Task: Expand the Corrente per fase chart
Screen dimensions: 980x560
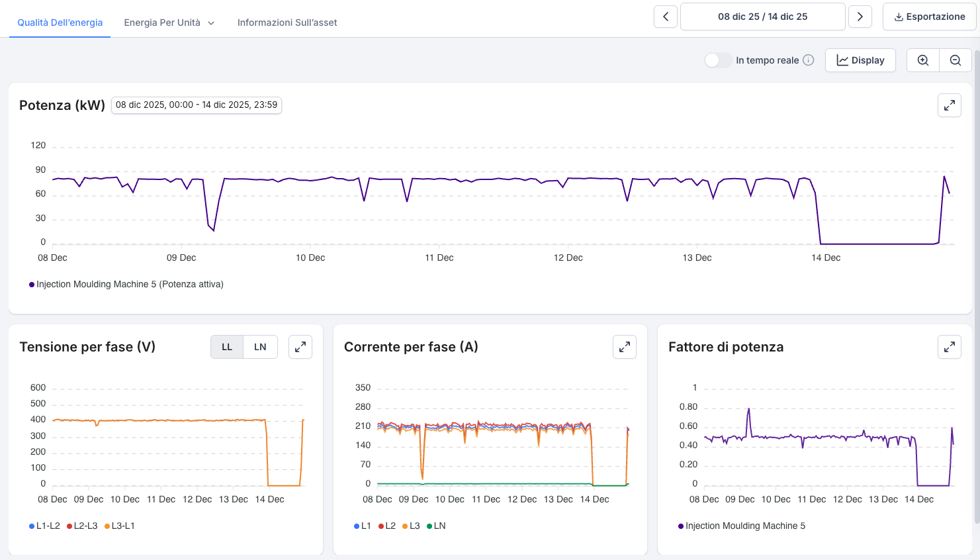Action: tap(624, 347)
